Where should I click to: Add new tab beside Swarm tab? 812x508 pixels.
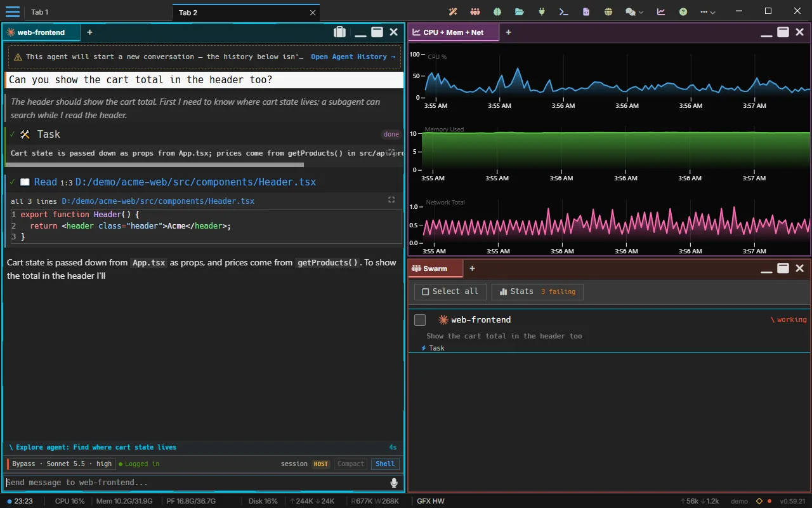point(472,269)
